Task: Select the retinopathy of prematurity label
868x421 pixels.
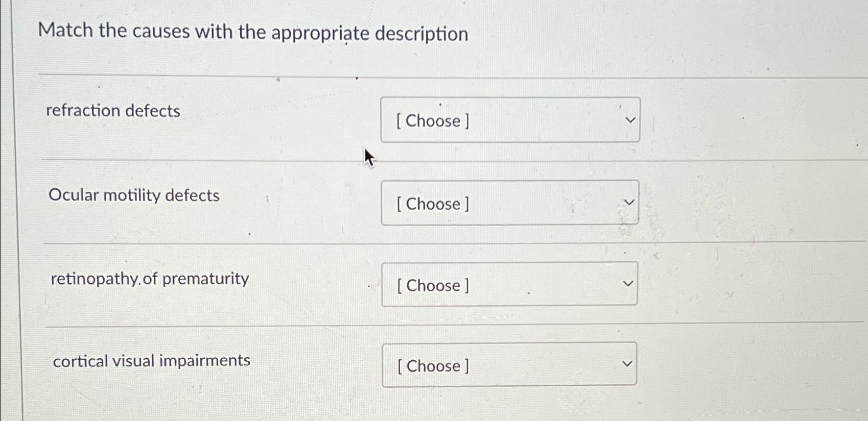Action: click(149, 279)
